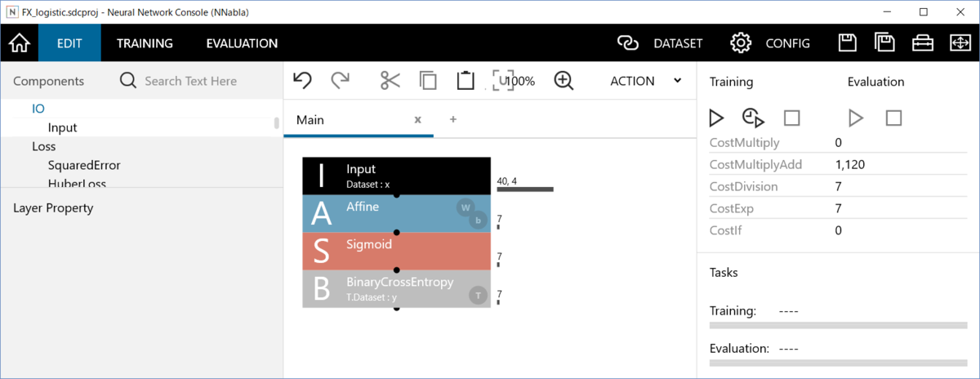Select the HuberLoss component

77,184
